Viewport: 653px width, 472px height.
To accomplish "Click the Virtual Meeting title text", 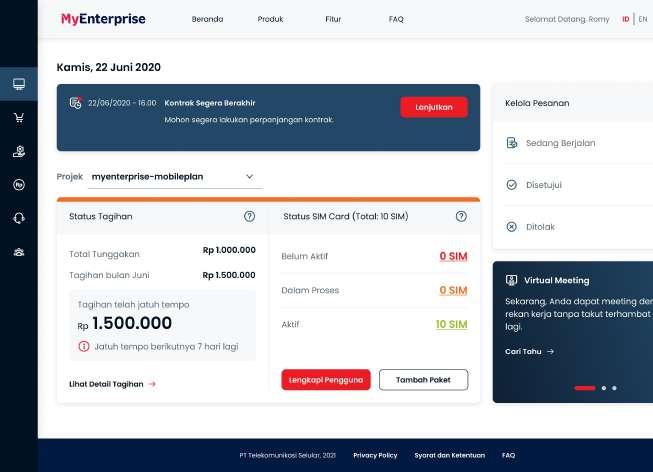I will pos(557,280).
